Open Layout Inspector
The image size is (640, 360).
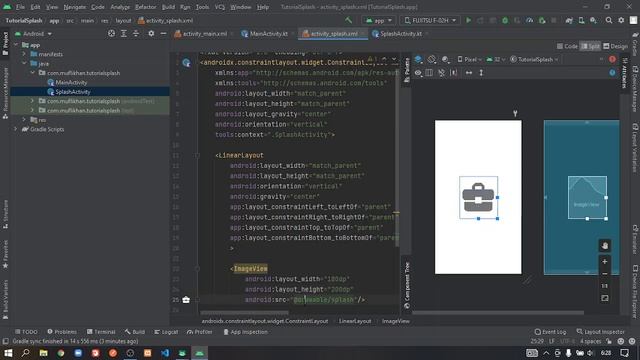tap(600, 332)
